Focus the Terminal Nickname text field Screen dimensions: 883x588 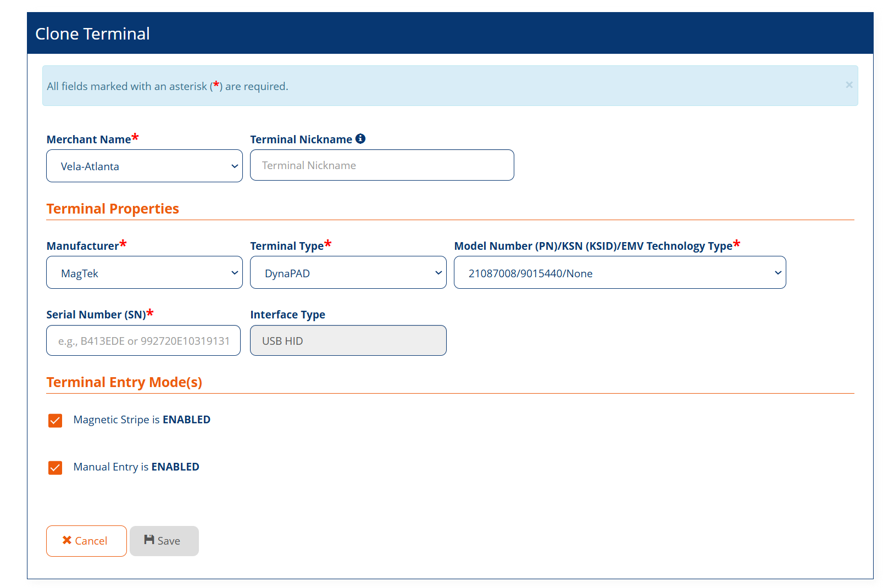point(382,165)
